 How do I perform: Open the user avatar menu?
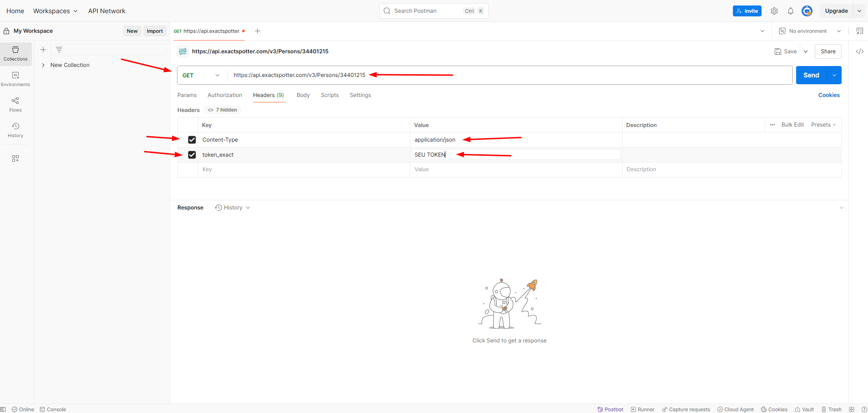tap(807, 11)
